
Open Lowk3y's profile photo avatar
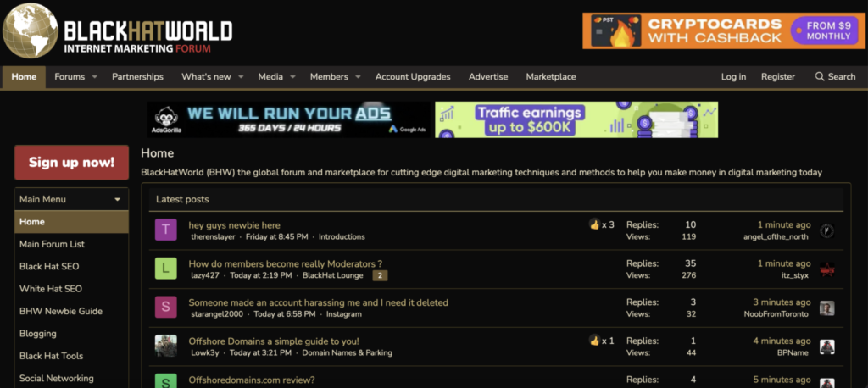point(165,346)
